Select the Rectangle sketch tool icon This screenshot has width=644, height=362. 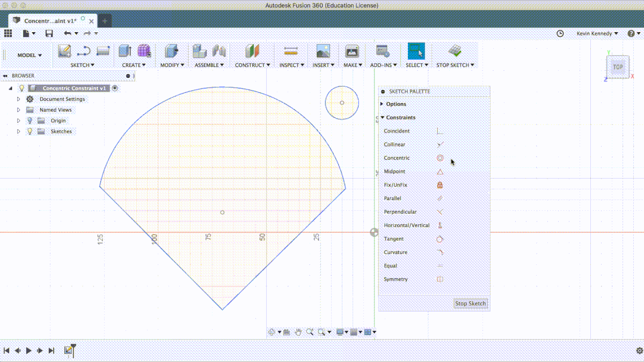(x=103, y=51)
